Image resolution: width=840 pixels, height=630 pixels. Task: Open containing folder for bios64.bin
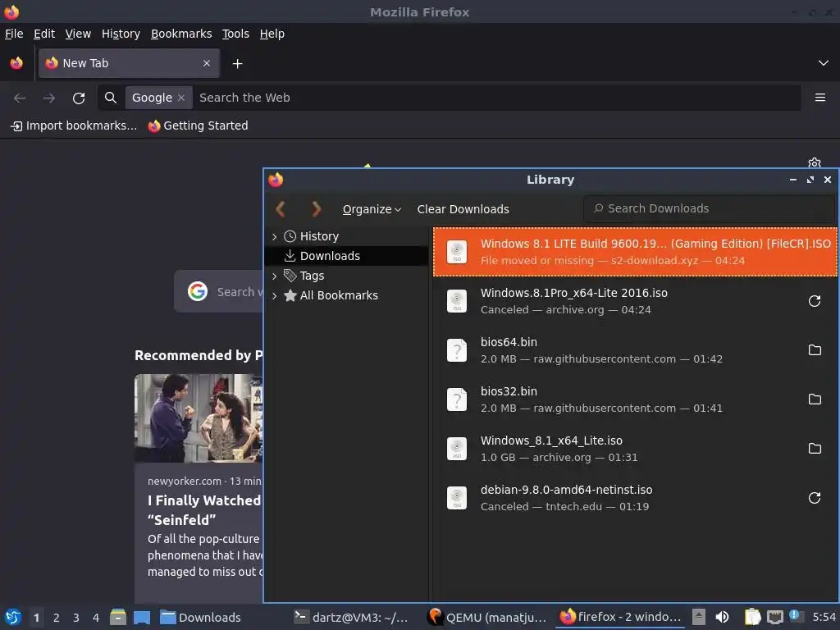(815, 349)
